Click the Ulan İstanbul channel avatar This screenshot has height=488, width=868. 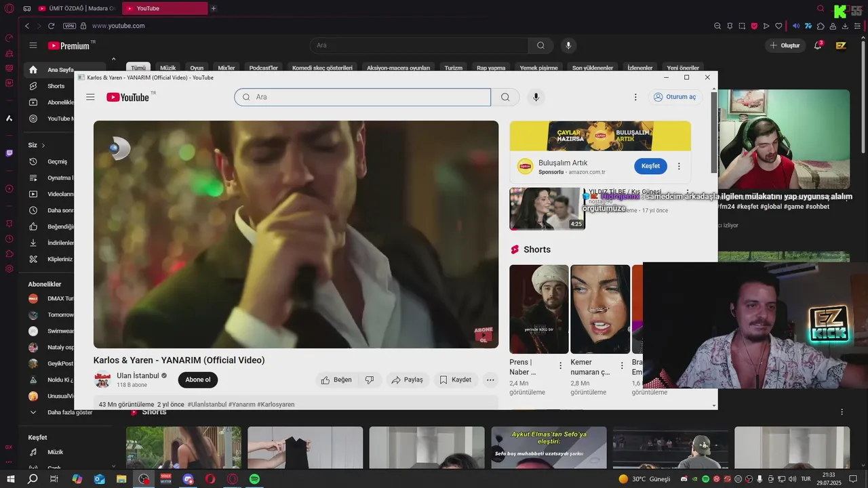coord(102,380)
